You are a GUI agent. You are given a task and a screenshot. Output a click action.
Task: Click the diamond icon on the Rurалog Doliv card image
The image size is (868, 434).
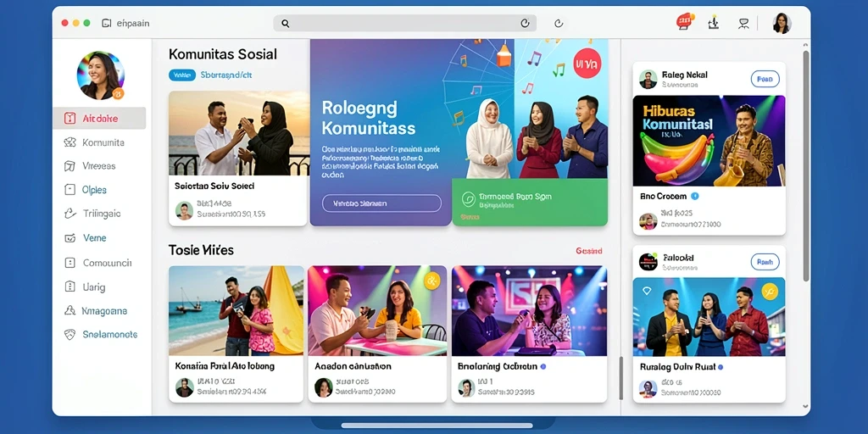(x=647, y=291)
